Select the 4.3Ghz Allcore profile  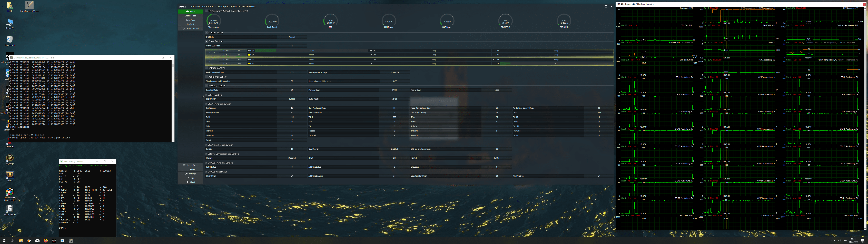click(x=191, y=29)
